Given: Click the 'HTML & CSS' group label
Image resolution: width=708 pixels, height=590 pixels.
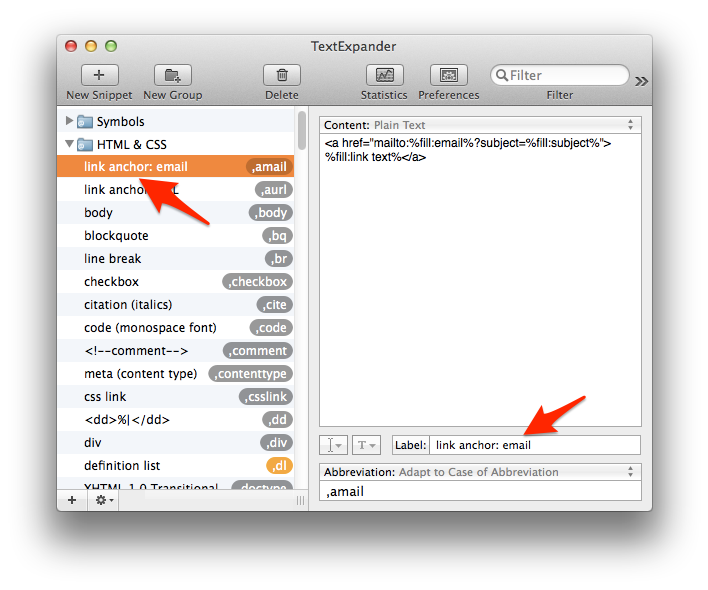Looking at the screenshot, I should pyautogui.click(x=132, y=144).
